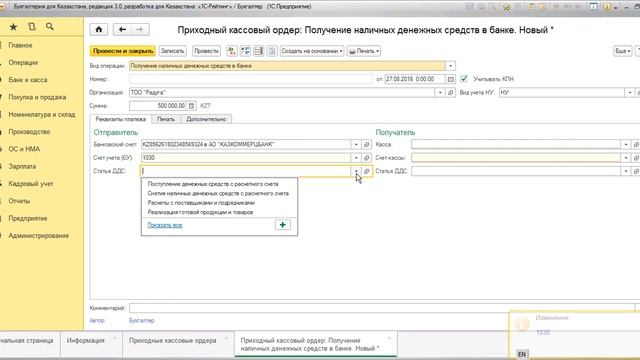Click into the Комментарий input field
This screenshot has width=640, height=360.
coord(382,308)
